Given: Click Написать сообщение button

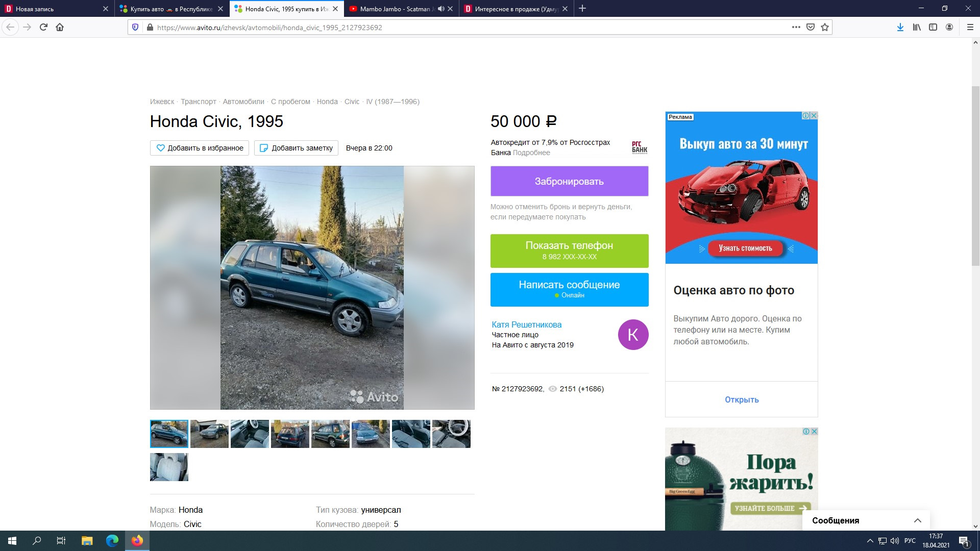Looking at the screenshot, I should (569, 289).
